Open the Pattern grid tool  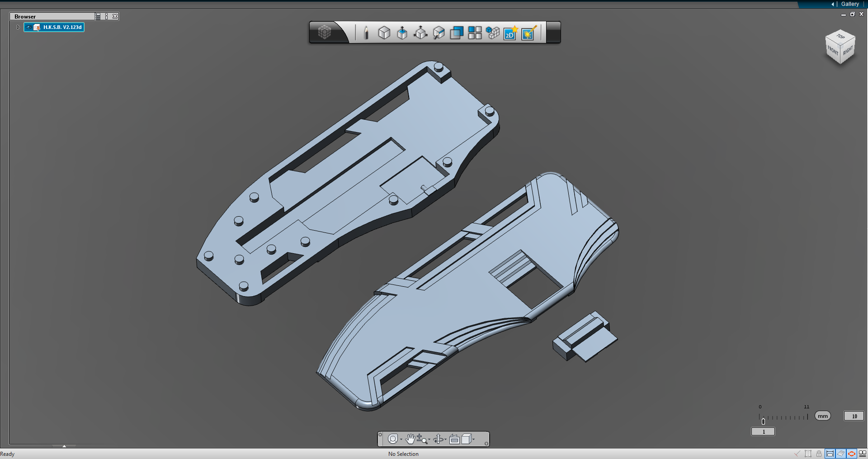tap(475, 33)
